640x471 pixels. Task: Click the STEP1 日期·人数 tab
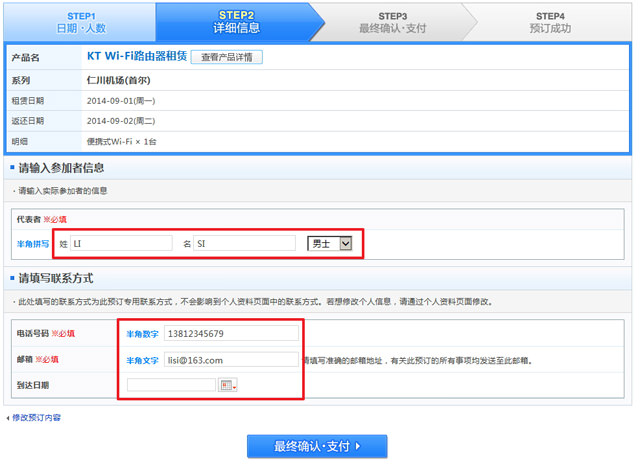(x=81, y=22)
